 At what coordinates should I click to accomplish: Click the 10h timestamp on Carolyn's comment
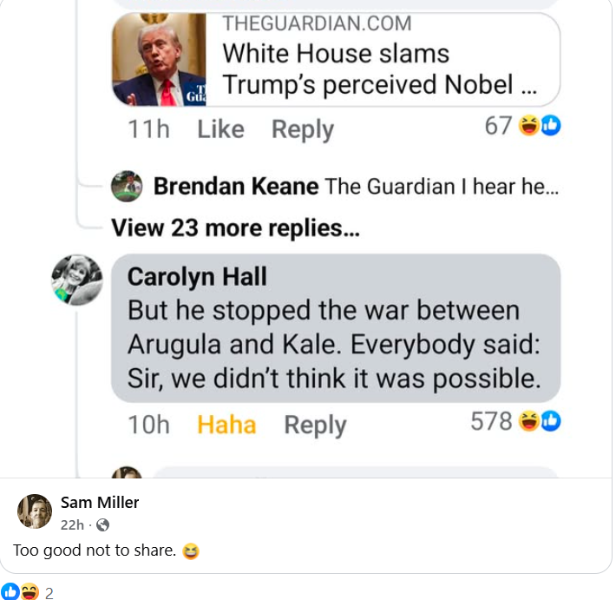pyautogui.click(x=148, y=425)
